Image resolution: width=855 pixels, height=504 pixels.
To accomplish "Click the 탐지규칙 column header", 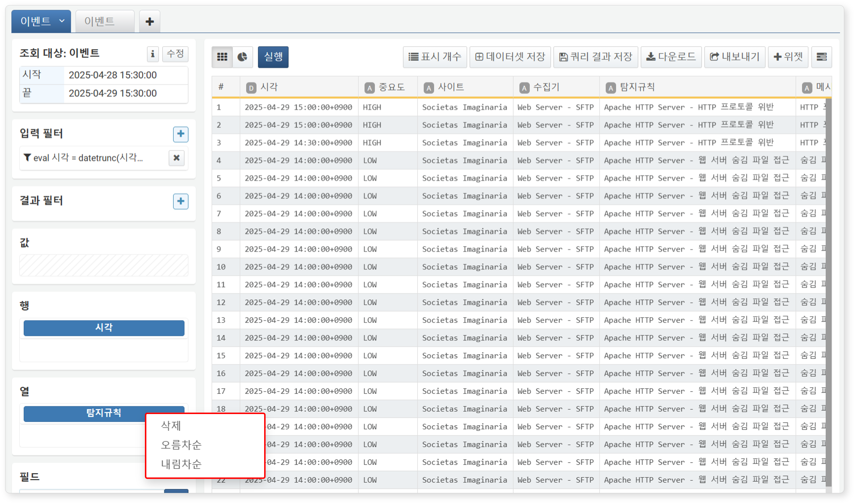I will (697, 87).
